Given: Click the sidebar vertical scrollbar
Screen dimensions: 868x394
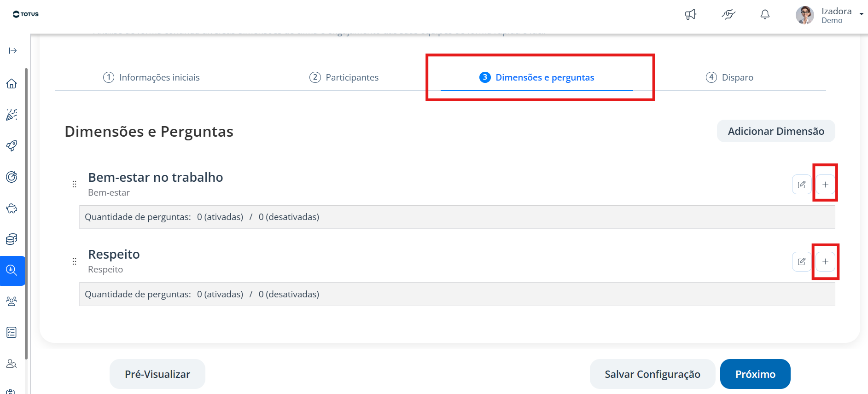Looking at the screenshot, I should coord(26,214).
